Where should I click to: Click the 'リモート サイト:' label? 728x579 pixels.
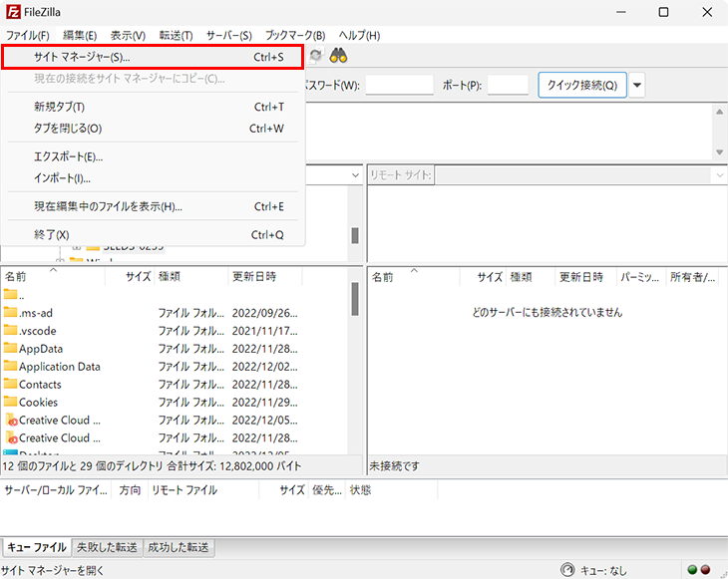[x=401, y=175]
